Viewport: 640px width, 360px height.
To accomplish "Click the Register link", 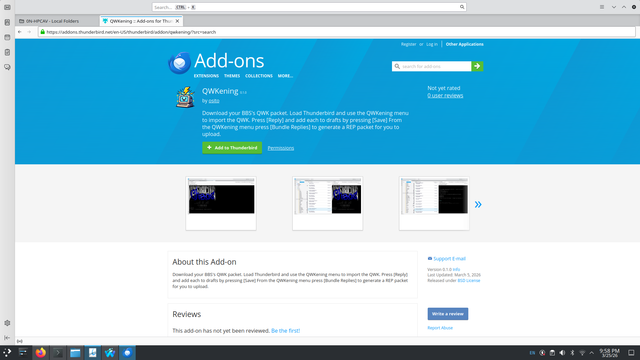I will coord(408,44).
